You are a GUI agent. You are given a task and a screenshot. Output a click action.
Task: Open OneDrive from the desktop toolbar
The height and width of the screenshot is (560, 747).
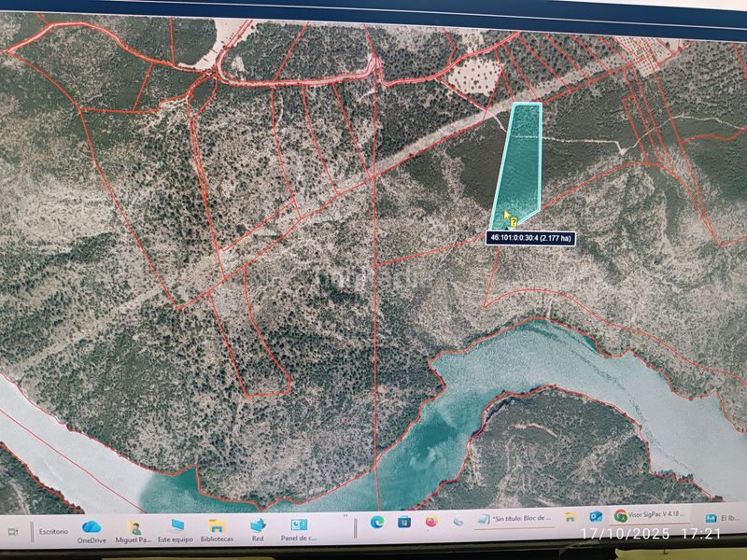[92, 528]
